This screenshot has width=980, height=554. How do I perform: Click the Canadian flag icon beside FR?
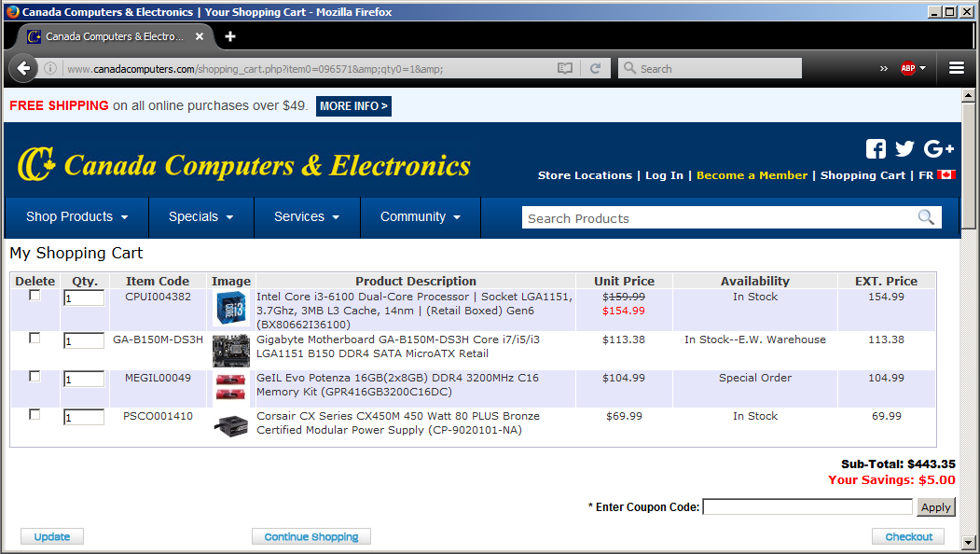(x=946, y=175)
